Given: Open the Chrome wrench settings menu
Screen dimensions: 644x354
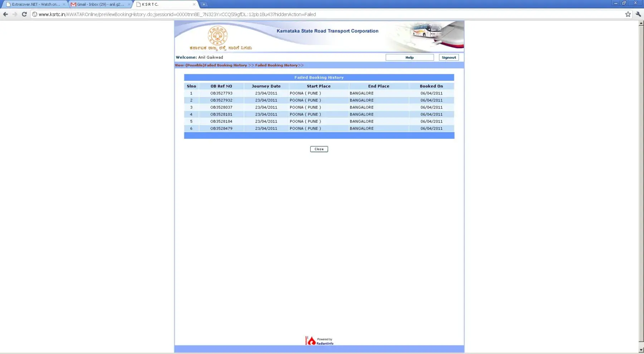Looking at the screenshot, I should pos(638,14).
